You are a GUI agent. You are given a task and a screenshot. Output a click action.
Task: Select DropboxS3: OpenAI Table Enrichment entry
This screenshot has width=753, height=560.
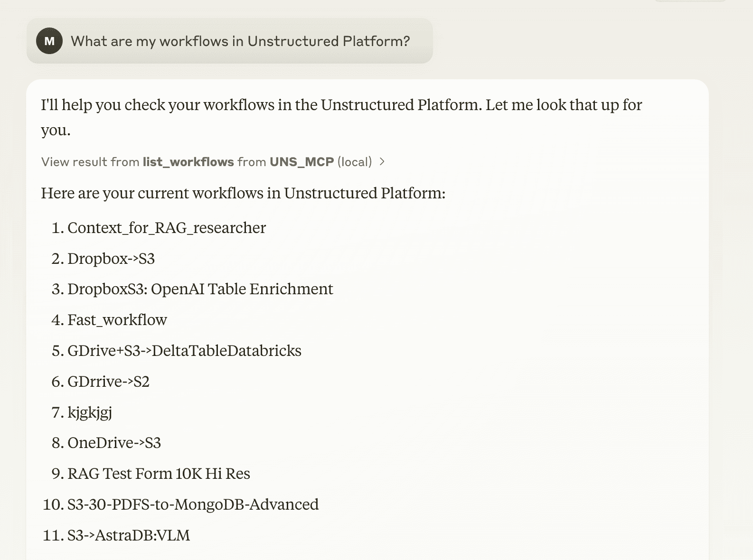point(200,289)
